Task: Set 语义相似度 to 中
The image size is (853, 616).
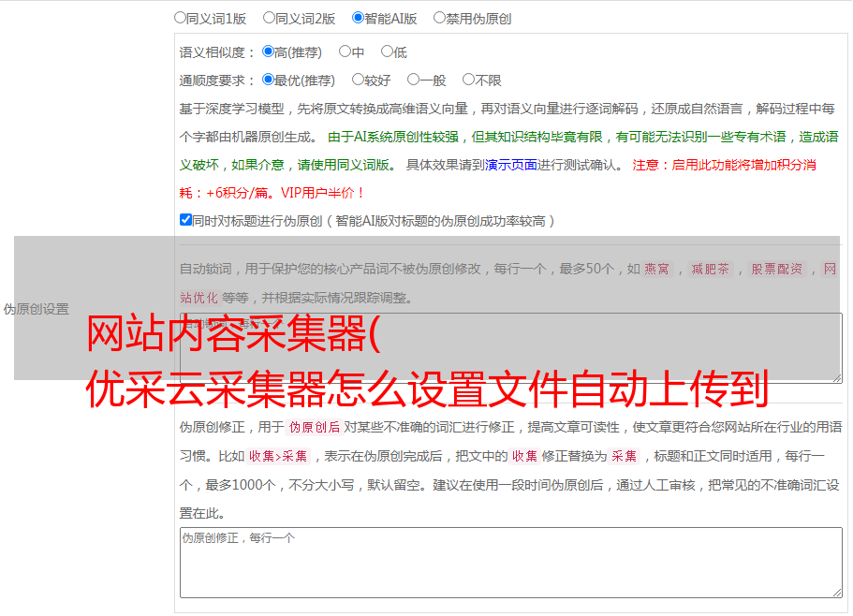Action: pos(345,51)
